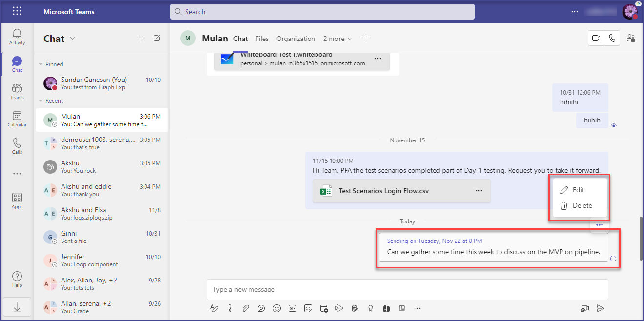Collapse the Pinned chats section
This screenshot has width=644, height=321.
point(41,64)
